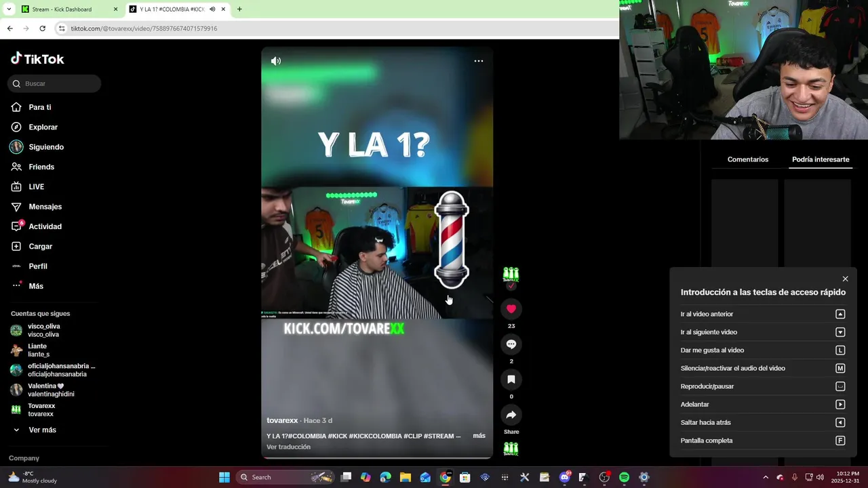Click M key icon for mute

[x=840, y=368]
